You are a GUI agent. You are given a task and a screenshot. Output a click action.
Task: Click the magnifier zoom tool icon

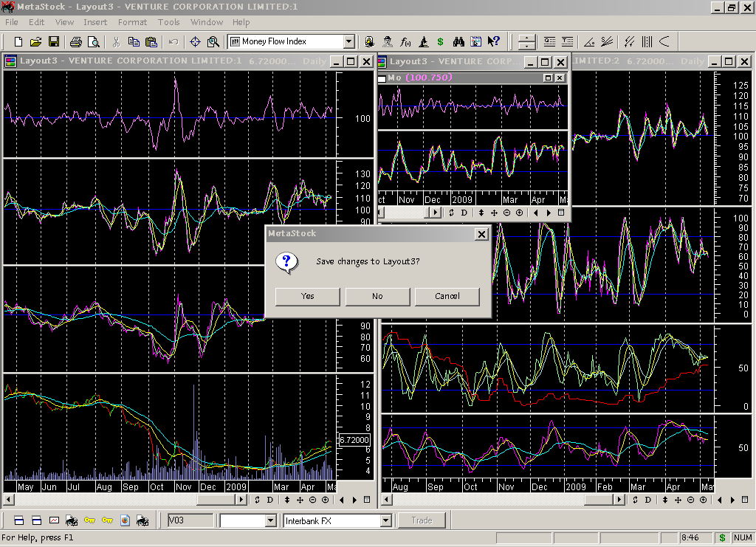tap(213, 42)
